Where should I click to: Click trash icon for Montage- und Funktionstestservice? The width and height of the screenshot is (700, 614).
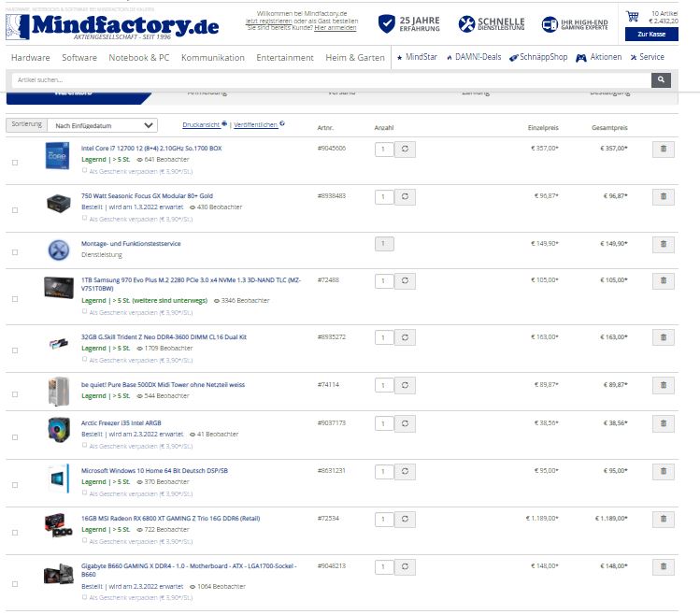[x=663, y=245]
